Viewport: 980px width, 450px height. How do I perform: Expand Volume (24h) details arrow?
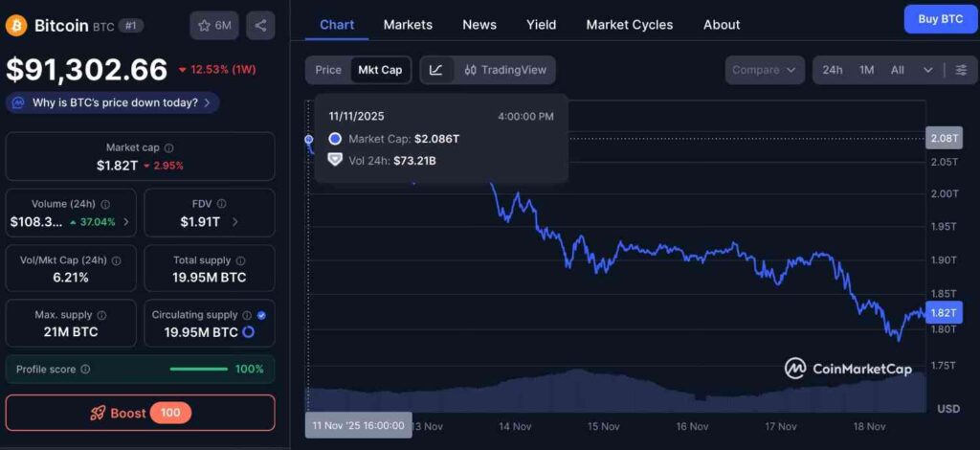[x=125, y=222]
